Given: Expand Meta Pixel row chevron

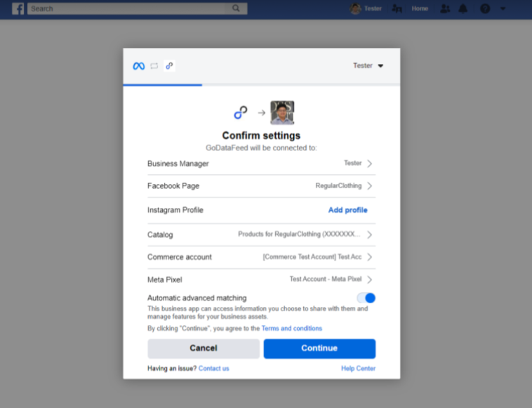Looking at the screenshot, I should tap(369, 279).
